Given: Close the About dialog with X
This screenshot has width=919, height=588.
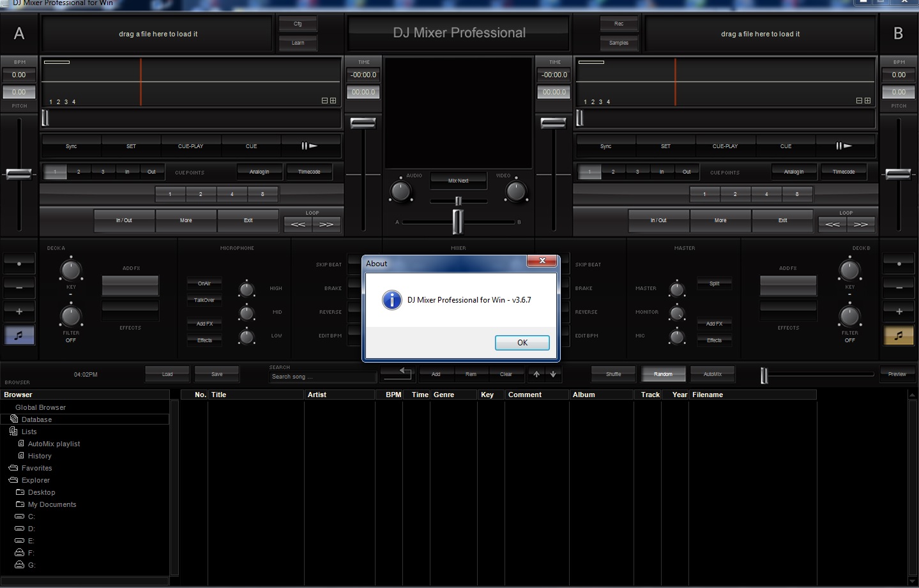Looking at the screenshot, I should tap(542, 260).
